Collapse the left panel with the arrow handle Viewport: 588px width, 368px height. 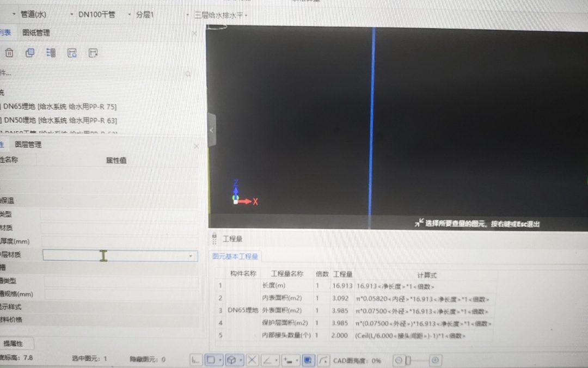click(x=211, y=130)
